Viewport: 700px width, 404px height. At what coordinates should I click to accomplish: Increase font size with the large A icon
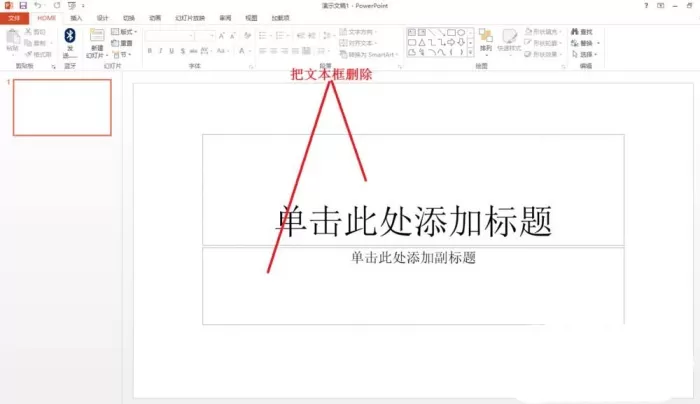(221, 36)
